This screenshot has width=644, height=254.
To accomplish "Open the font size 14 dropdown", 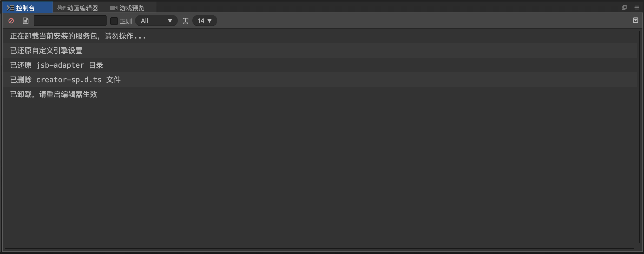I will tap(205, 21).
